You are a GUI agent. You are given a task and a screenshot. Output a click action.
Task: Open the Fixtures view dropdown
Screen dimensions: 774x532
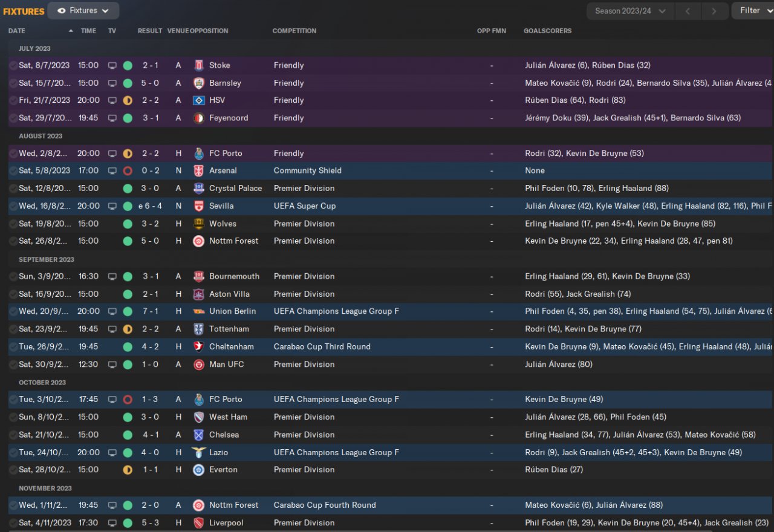tap(83, 11)
